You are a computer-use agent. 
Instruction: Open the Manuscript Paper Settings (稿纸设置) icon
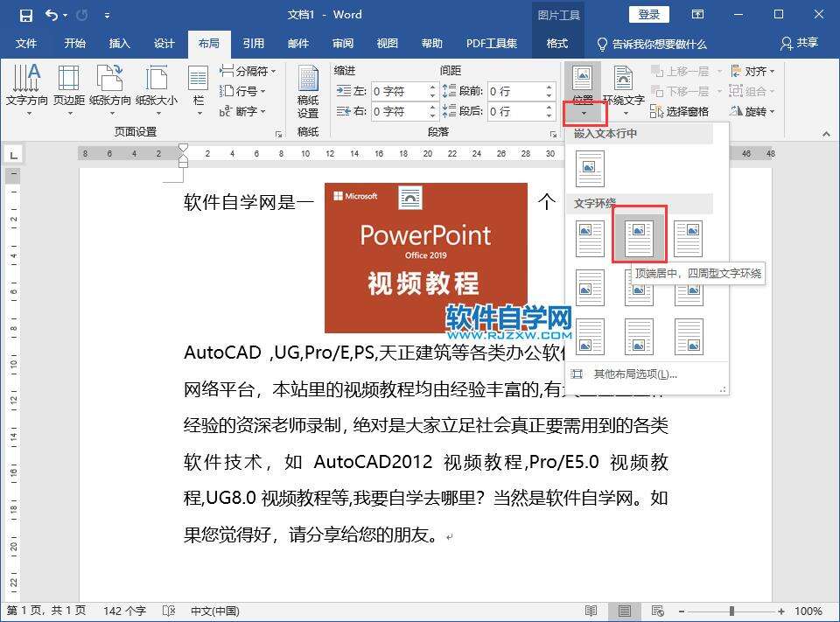point(308,92)
